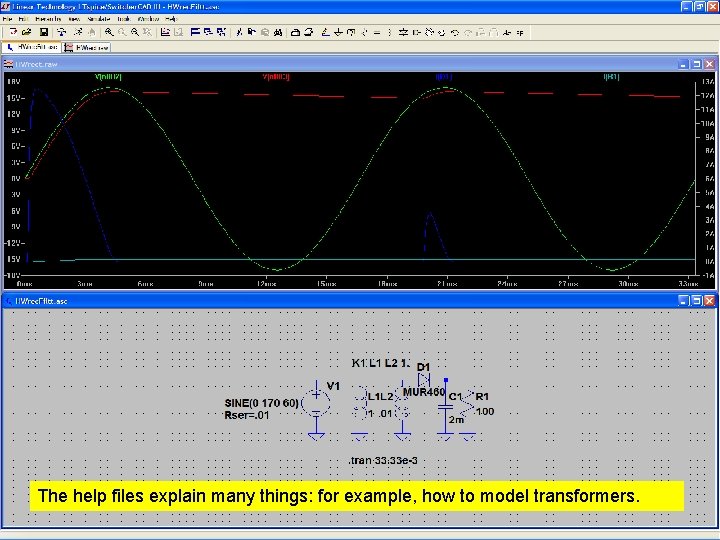The height and width of the screenshot is (540, 720).
Task: Run the simulation with the running man icon
Action: (x=78, y=32)
